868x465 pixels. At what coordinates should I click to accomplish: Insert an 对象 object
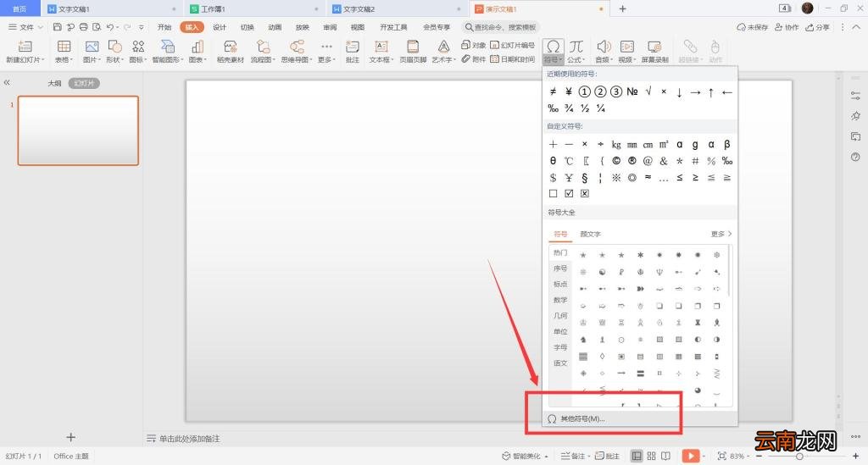click(x=473, y=45)
